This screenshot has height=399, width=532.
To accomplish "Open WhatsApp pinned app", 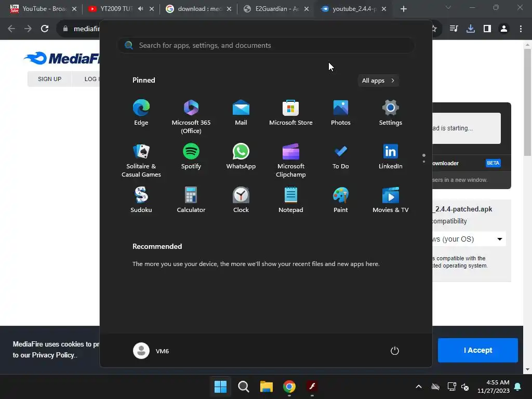I will (x=241, y=156).
